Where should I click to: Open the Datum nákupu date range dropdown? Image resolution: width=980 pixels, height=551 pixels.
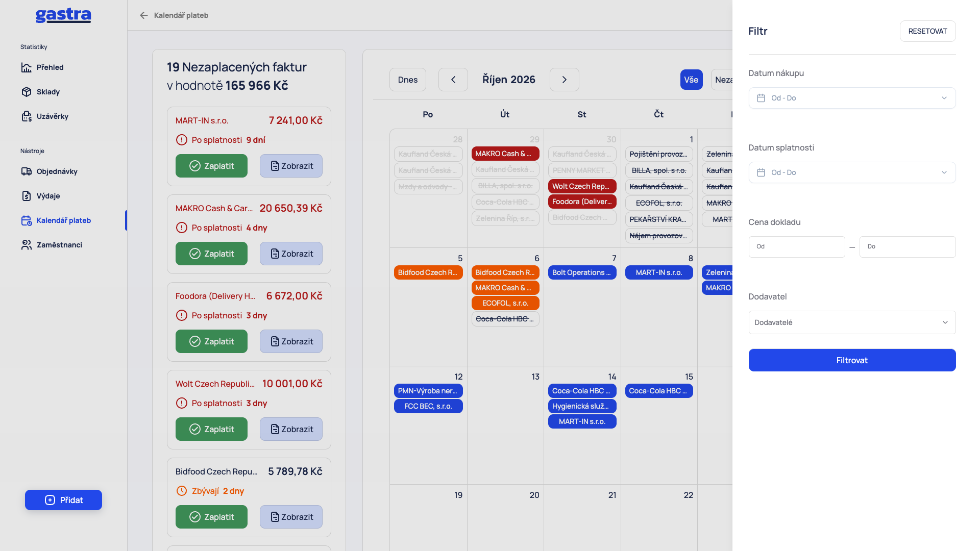(852, 98)
